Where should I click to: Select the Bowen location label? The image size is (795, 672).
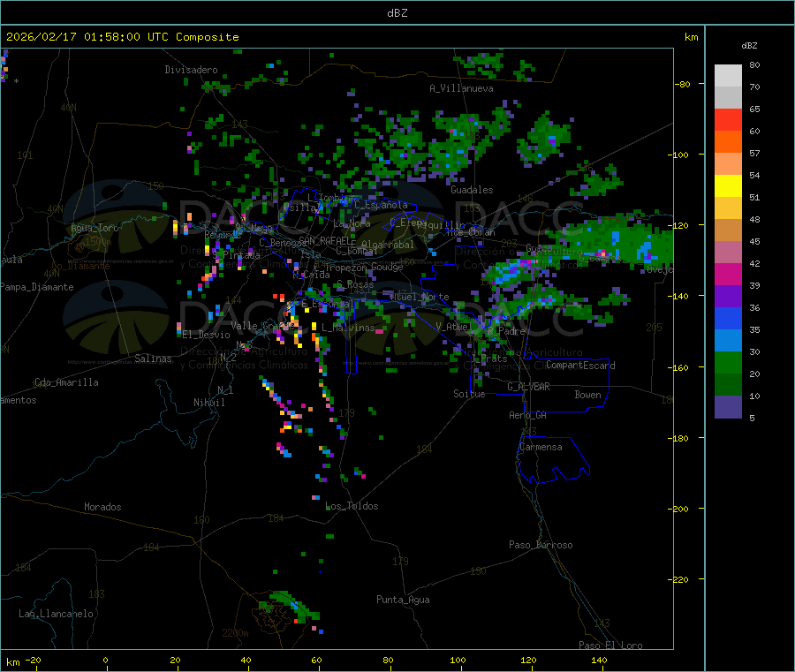pyautogui.click(x=588, y=396)
